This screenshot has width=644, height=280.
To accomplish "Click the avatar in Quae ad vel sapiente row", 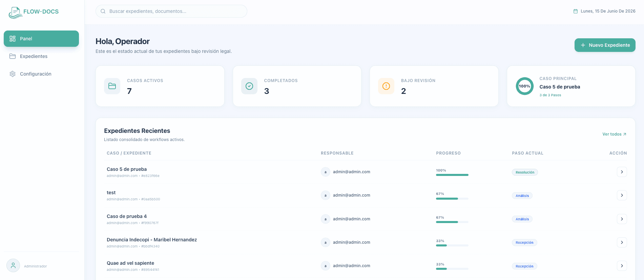I will 326,266.
